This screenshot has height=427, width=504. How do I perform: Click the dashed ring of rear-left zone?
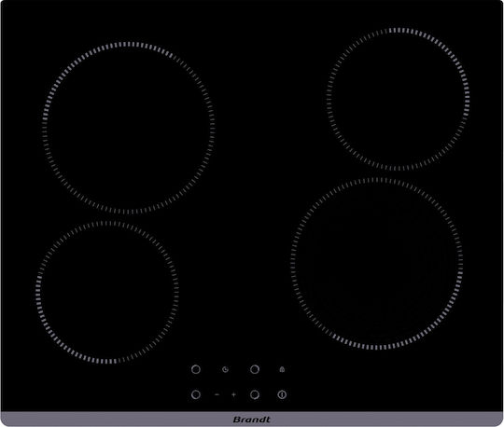[128, 44]
